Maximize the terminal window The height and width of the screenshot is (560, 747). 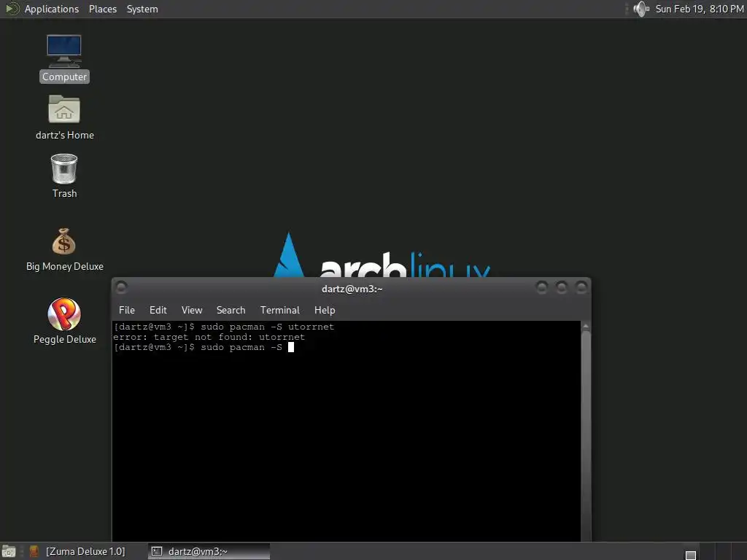pos(562,287)
